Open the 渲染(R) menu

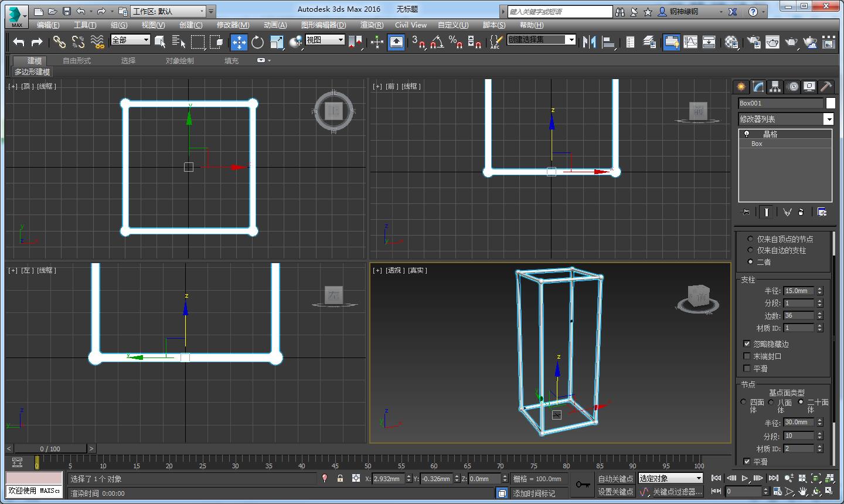click(x=372, y=25)
